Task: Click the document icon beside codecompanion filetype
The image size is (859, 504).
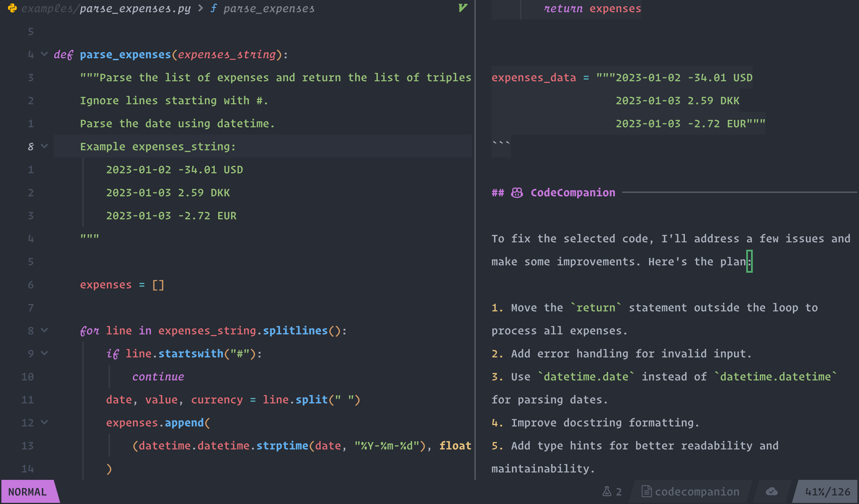Action: [646, 491]
